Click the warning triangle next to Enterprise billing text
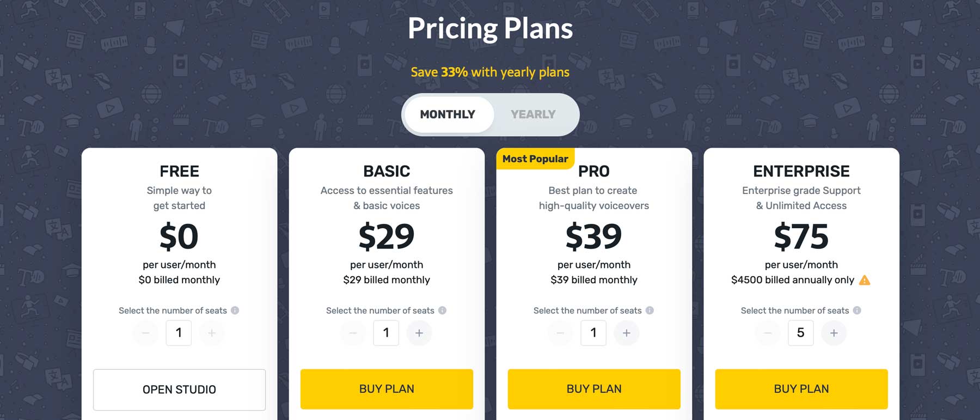The width and height of the screenshot is (980, 420). click(x=866, y=280)
